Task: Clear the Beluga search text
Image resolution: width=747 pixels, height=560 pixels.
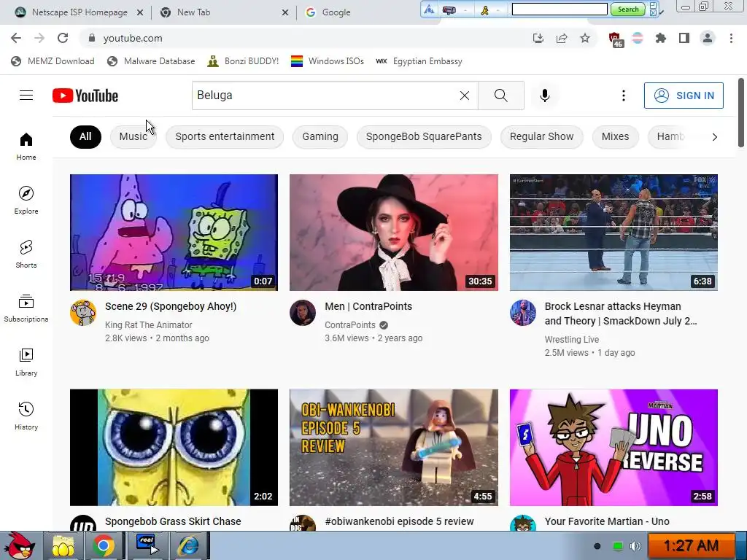Action: point(465,96)
